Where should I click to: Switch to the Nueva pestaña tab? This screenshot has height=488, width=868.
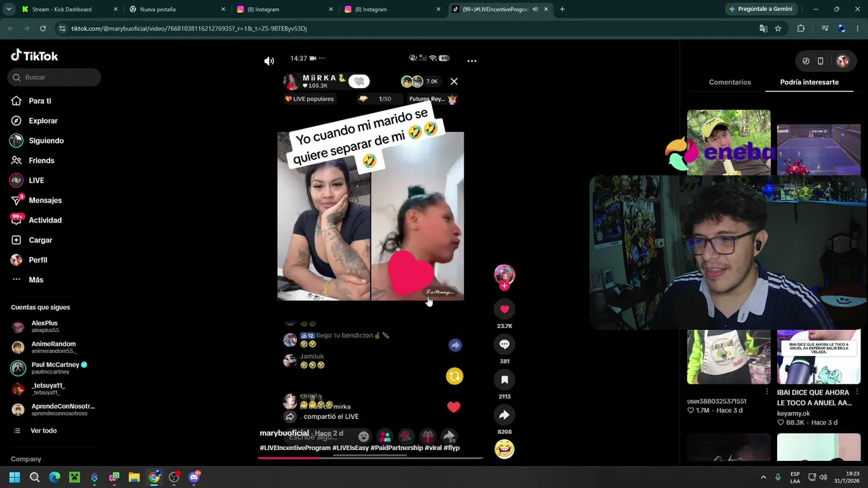click(178, 9)
